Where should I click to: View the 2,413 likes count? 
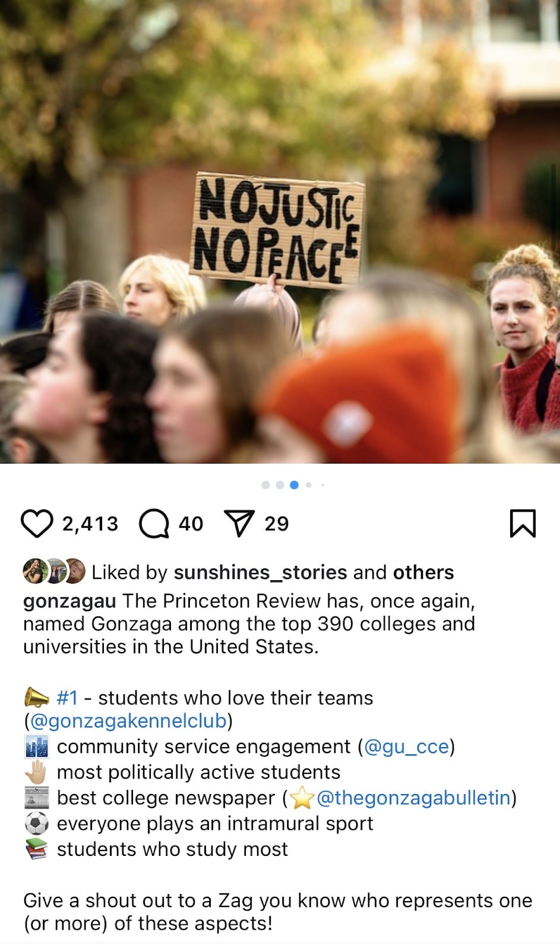click(x=90, y=524)
